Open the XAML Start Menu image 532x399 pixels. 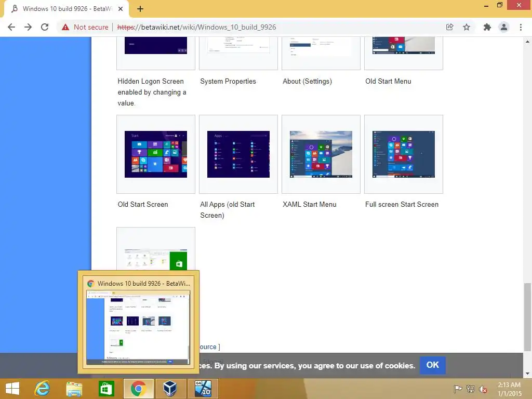[321, 154]
